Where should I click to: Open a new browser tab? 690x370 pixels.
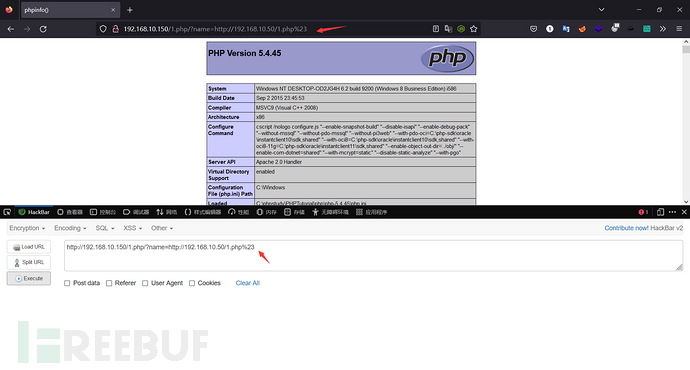coord(130,10)
